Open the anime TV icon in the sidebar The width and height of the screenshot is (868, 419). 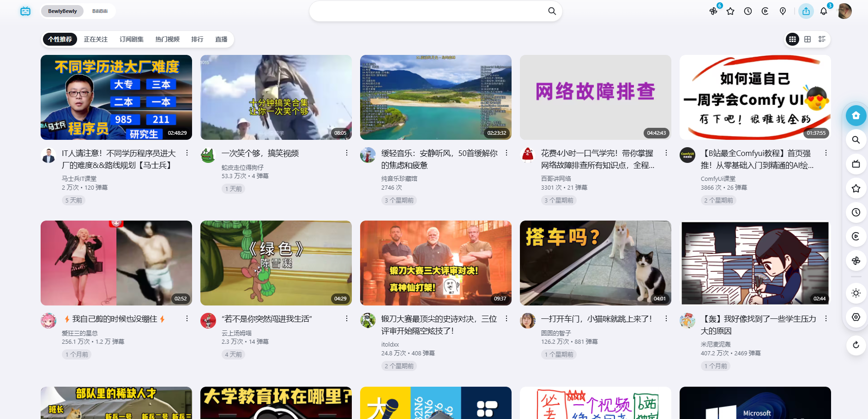[x=856, y=163]
